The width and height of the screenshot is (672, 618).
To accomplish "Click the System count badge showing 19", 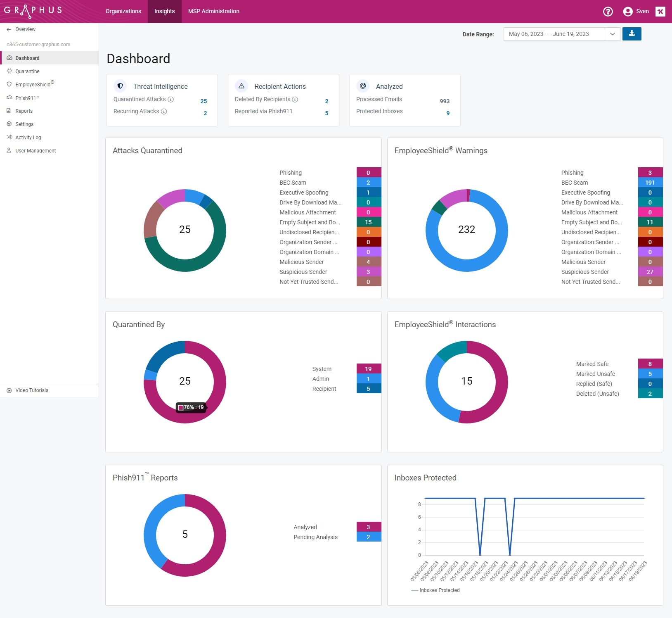I will (x=368, y=369).
